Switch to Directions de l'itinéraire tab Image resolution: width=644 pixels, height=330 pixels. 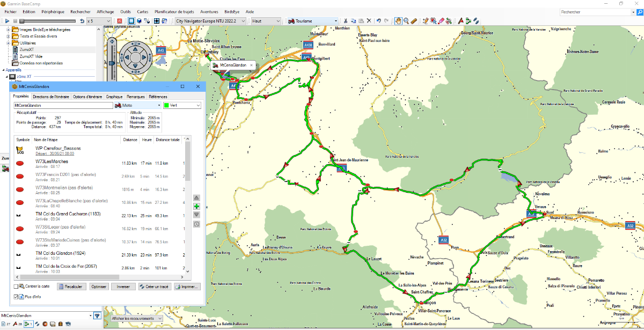click(x=51, y=97)
